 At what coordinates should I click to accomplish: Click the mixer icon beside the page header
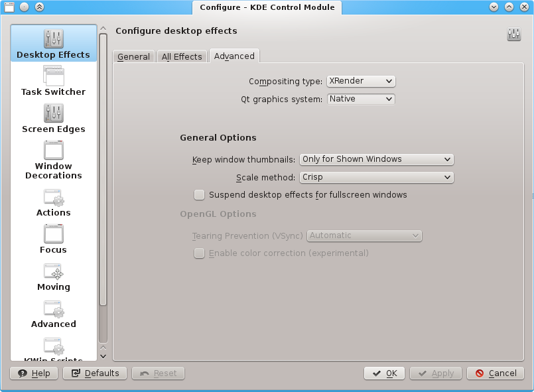pyautogui.click(x=513, y=34)
